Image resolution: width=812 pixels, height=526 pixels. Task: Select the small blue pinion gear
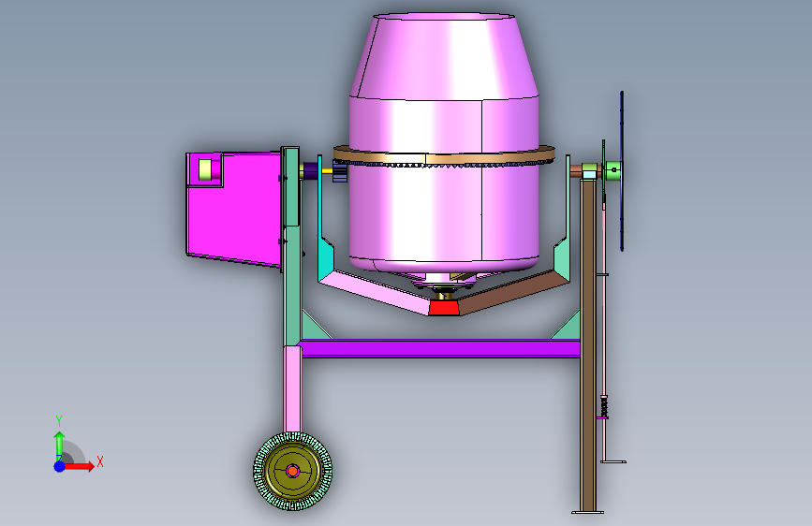[x=339, y=171]
